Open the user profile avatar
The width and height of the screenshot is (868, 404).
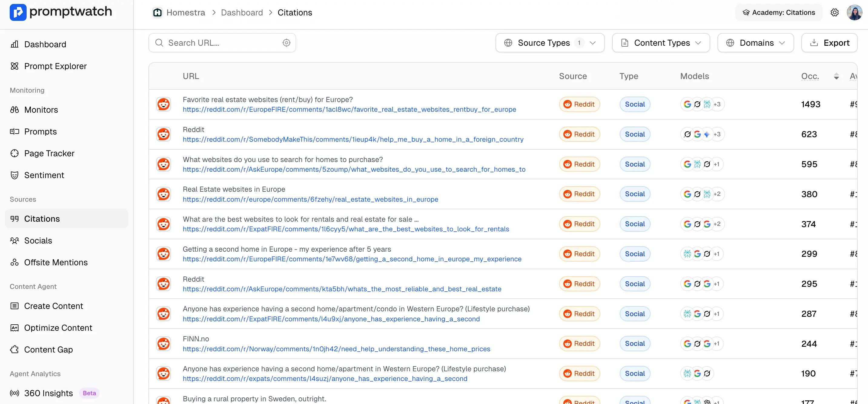click(854, 12)
